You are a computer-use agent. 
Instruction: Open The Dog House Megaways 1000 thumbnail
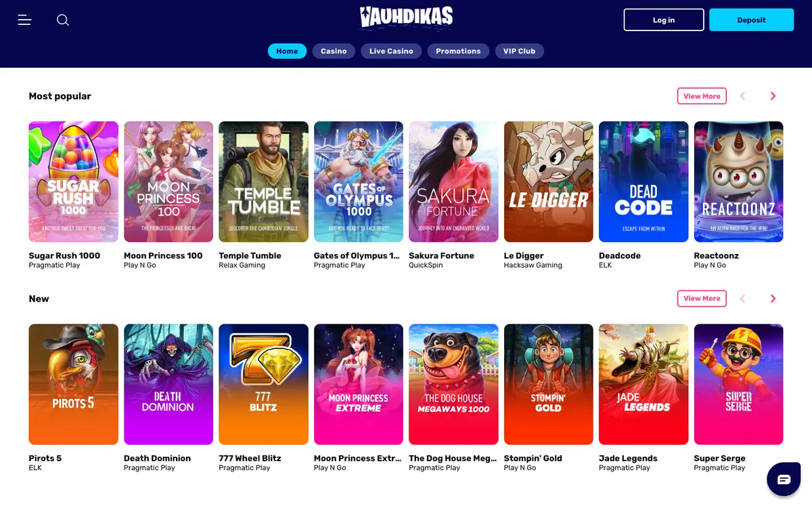pos(453,384)
